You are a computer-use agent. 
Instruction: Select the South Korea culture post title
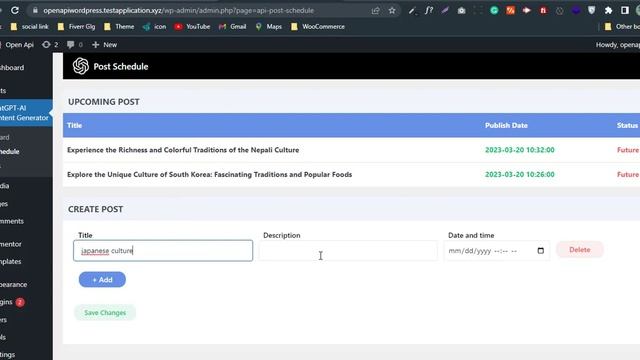209,174
